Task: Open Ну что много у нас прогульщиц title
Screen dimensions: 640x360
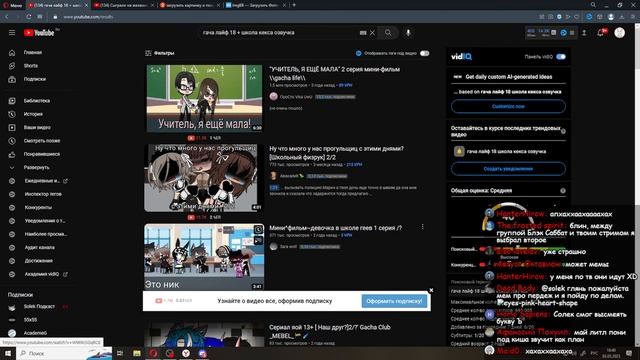Action: click(x=337, y=153)
